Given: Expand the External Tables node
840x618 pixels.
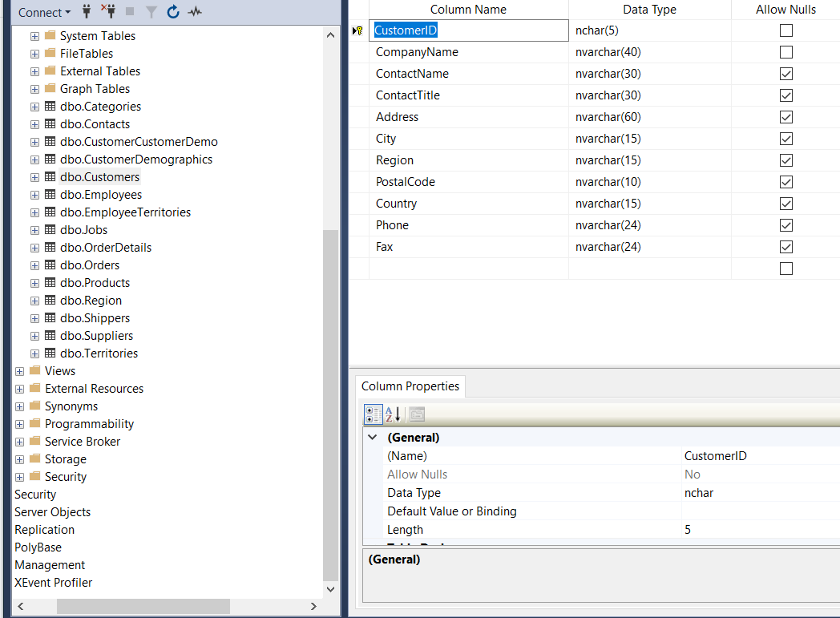Looking at the screenshot, I should click(34, 72).
